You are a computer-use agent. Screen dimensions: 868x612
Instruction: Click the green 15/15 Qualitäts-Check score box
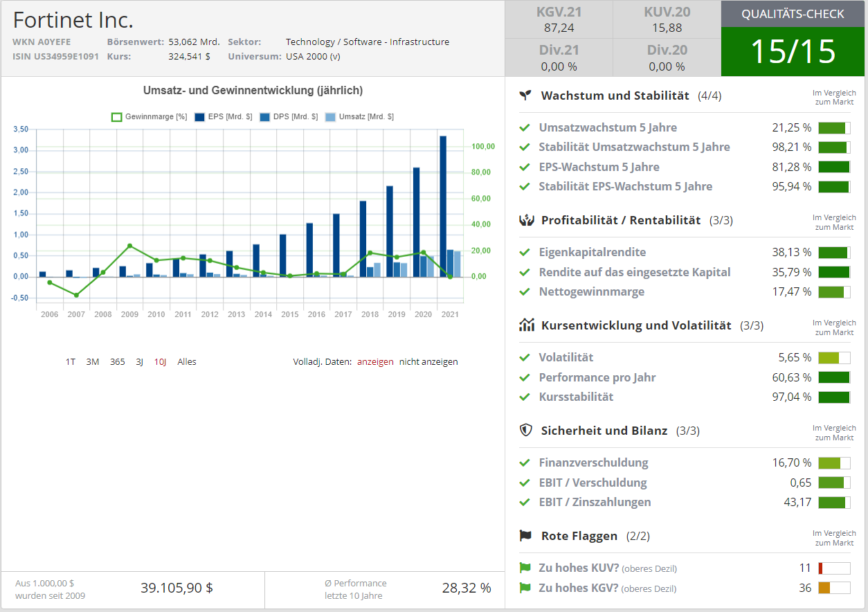click(793, 52)
